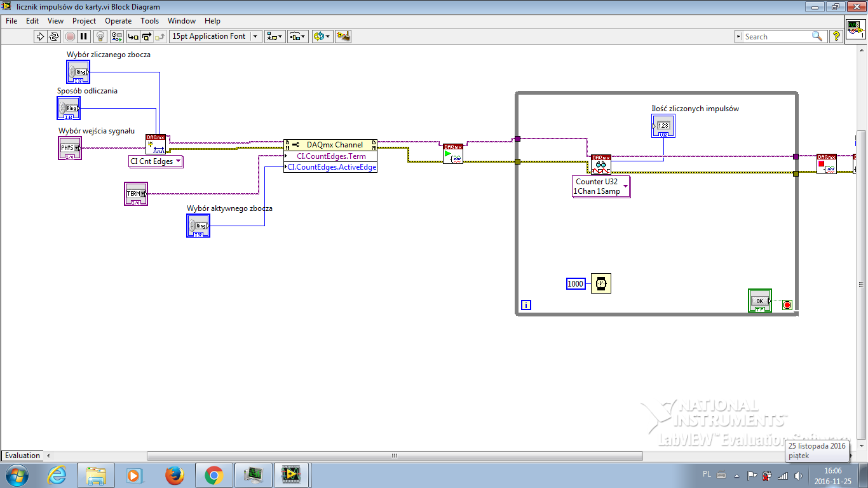Open the Reorder dropdown
The image size is (868, 488).
click(x=322, y=36)
